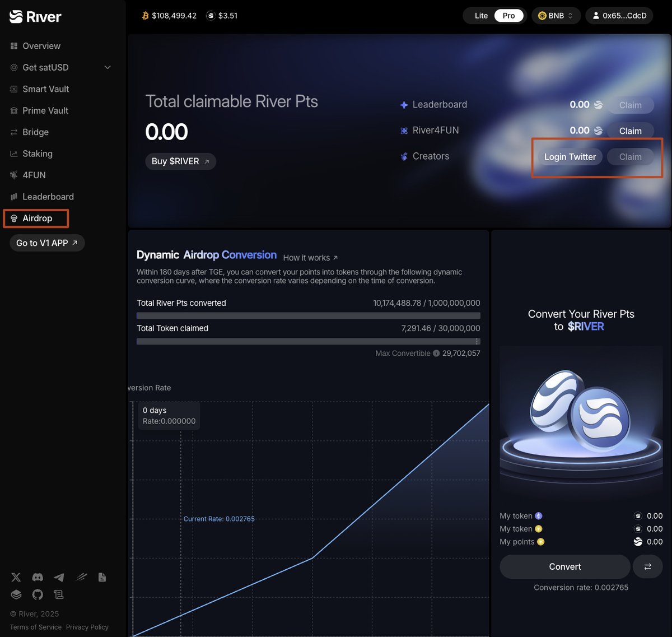The width and height of the screenshot is (672, 637).
Task: Click the swap arrows button beside Convert
Action: point(648,566)
